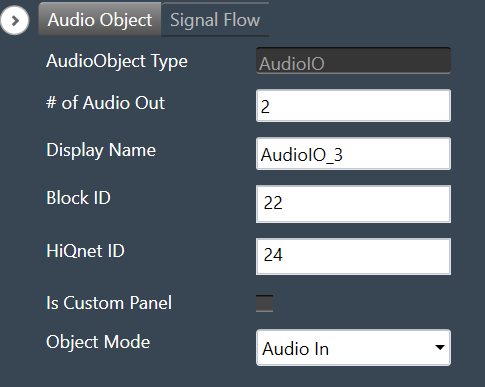The width and height of the screenshot is (485, 387).
Task: Click the # of Audio Out label
Action: (105, 103)
